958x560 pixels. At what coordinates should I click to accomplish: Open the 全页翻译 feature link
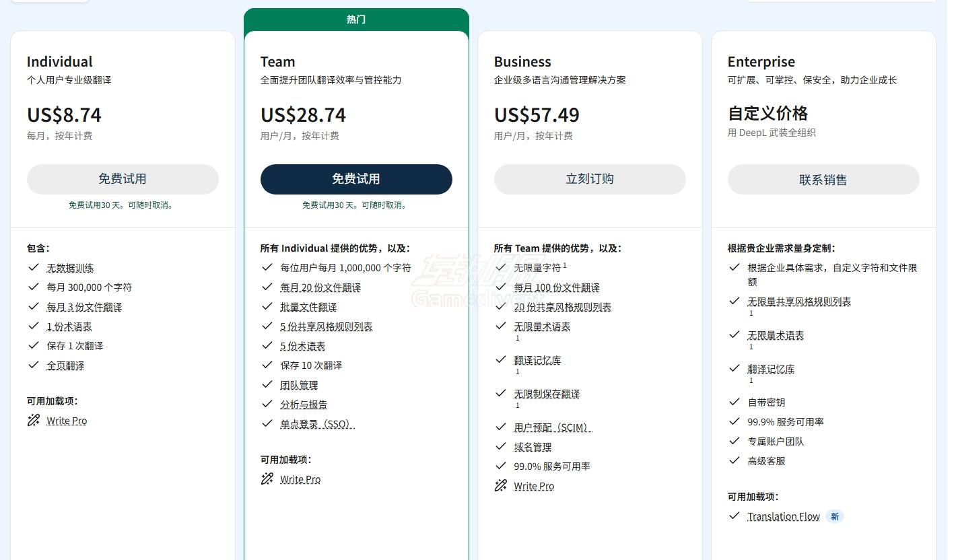(x=65, y=365)
